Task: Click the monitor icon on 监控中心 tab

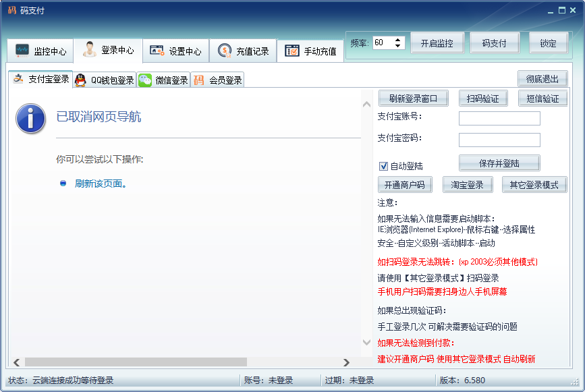Action: click(22, 51)
